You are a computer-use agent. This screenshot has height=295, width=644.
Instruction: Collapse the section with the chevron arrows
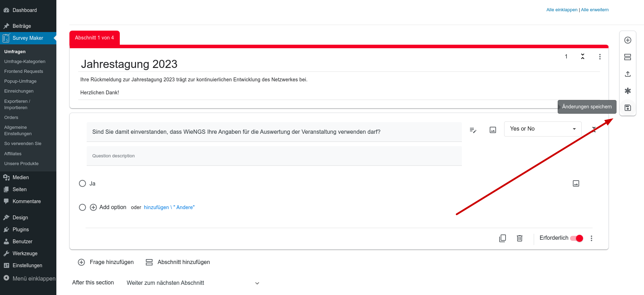[582, 56]
